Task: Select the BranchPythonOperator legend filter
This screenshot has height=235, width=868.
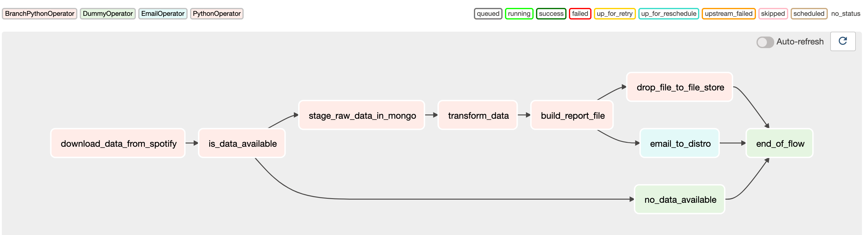Action: pos(39,13)
